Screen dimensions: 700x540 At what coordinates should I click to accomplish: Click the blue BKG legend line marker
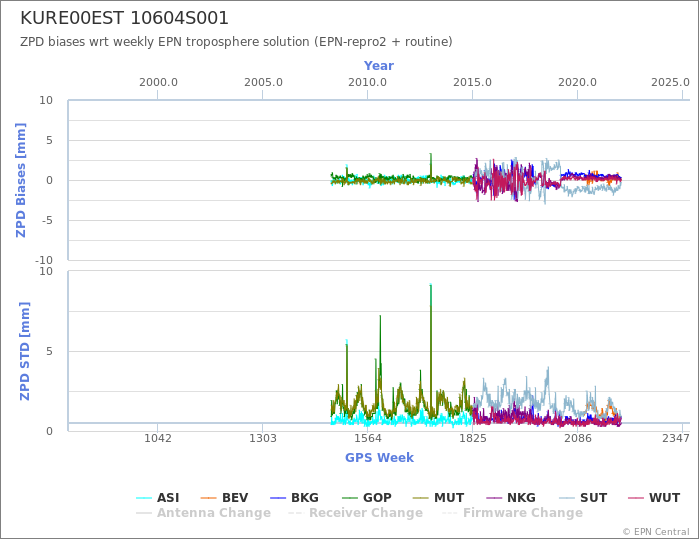click(x=278, y=498)
